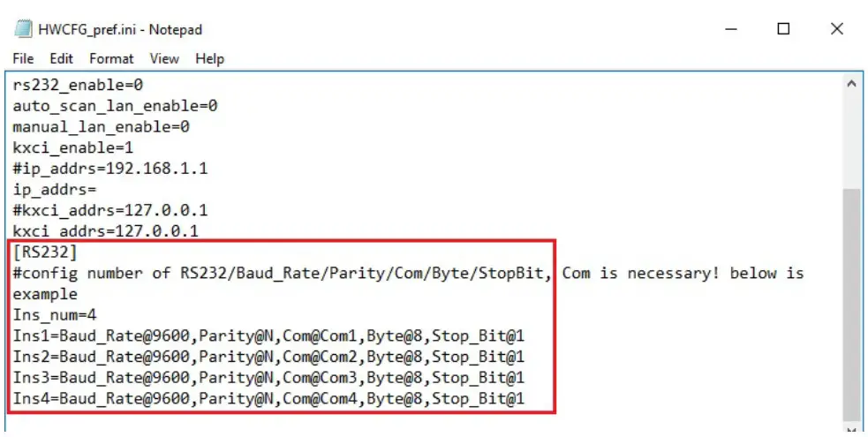Click the Ins4 Com4 configuration line
Screen dimensions: 868x437
(268, 399)
